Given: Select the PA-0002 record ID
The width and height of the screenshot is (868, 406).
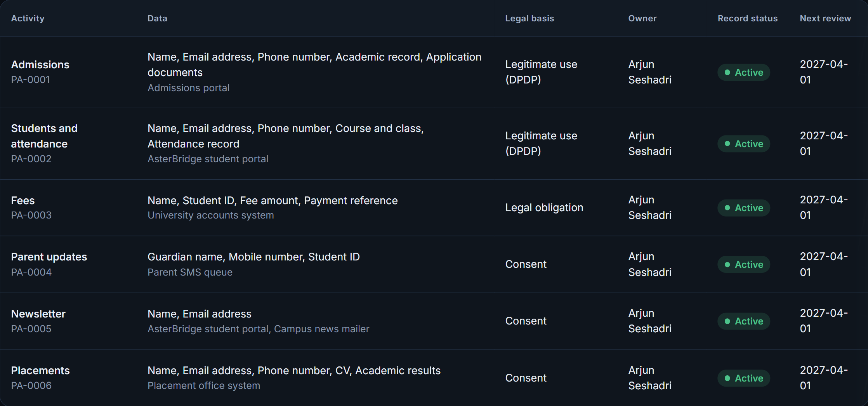Looking at the screenshot, I should 31,159.
